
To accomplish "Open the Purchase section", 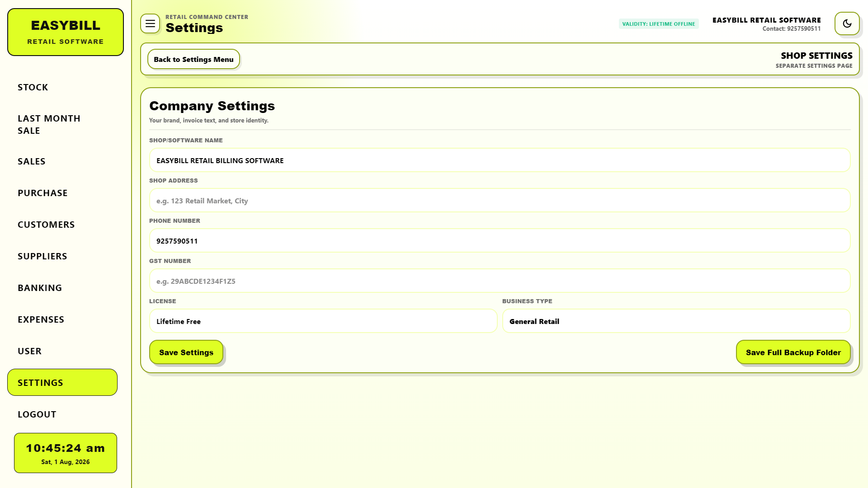I will pos(62,193).
